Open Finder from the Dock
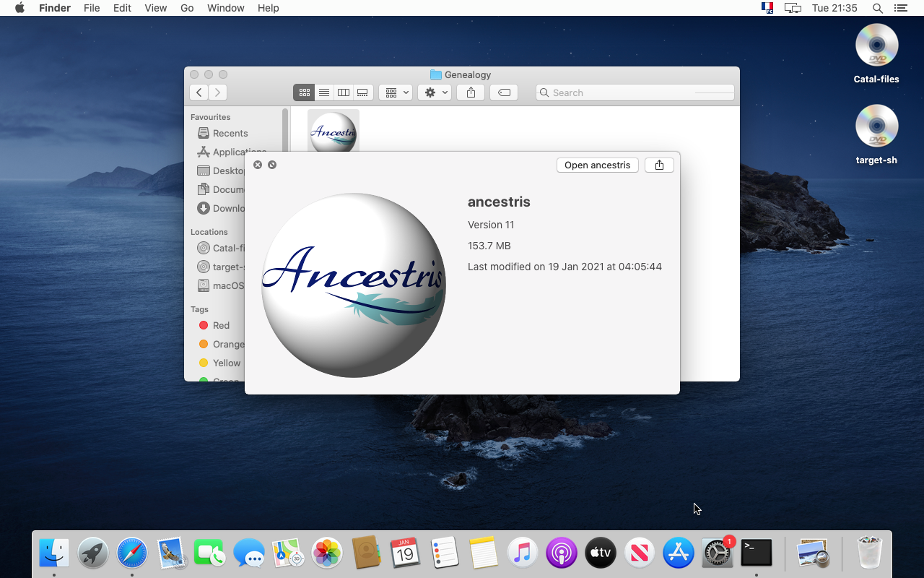 (54, 553)
